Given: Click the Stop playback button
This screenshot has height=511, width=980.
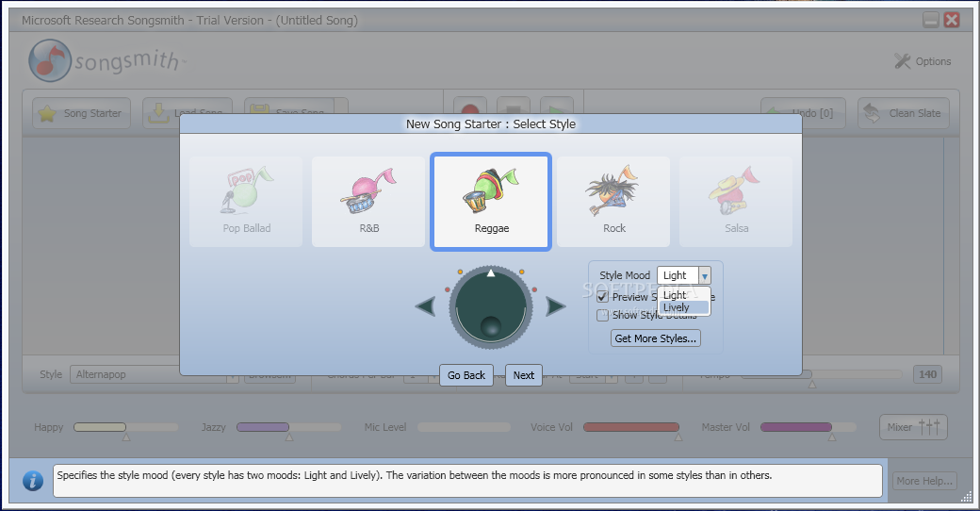Looking at the screenshot, I should [514, 106].
